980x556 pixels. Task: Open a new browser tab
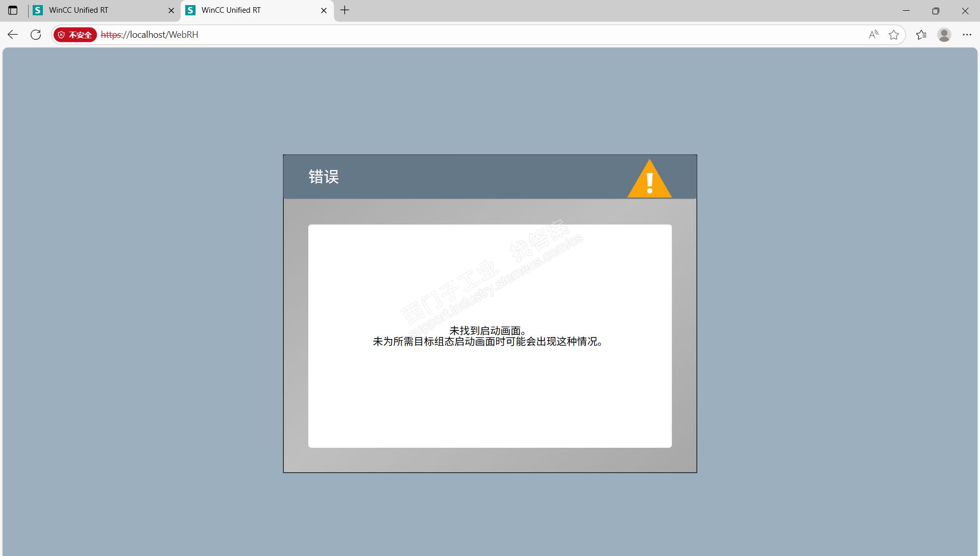[345, 10]
